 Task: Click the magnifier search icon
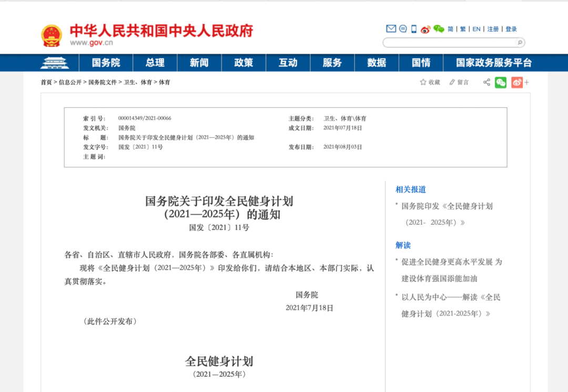pos(520,43)
